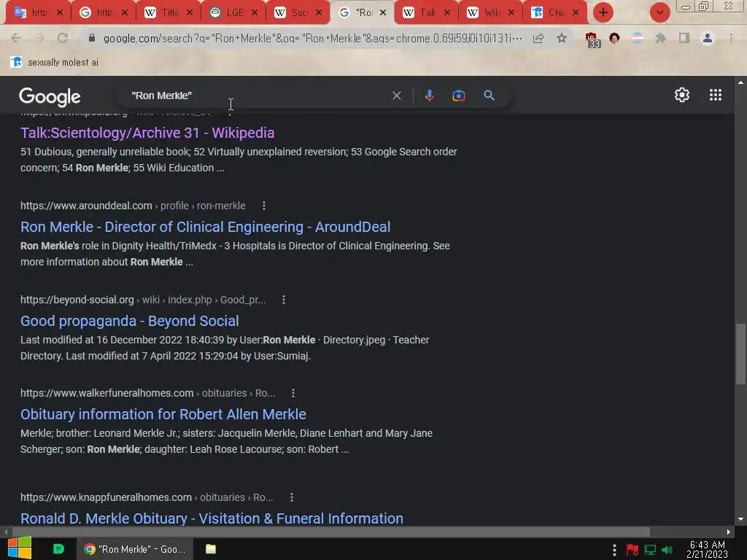The height and width of the screenshot is (560, 747).
Task: Open Ron Merkle Director of Clinical Engineering link
Action: click(x=205, y=227)
